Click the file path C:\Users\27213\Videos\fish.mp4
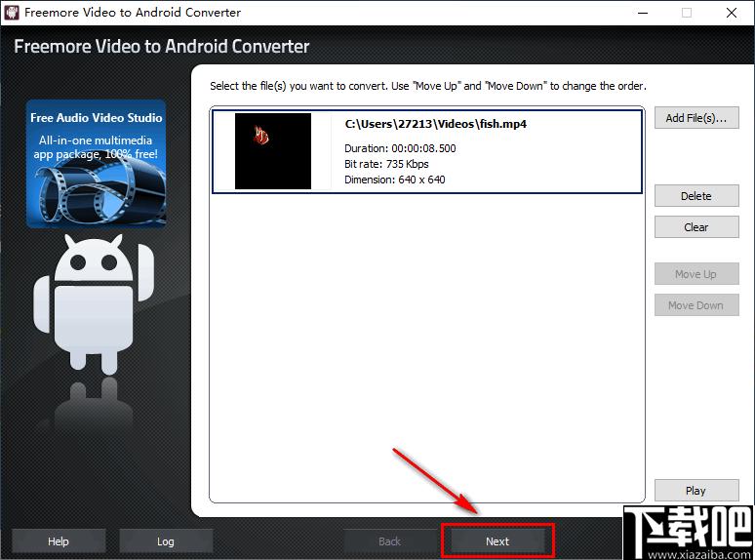 (436, 124)
